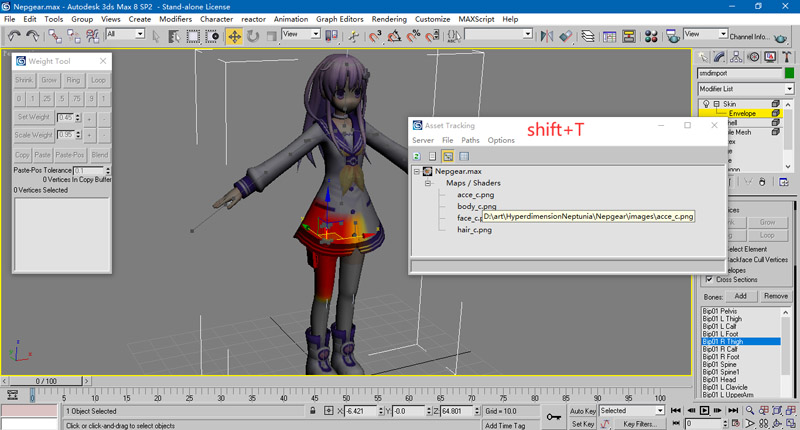Toggle the Auto Key button
Image resolution: width=800 pixels, height=430 pixels.
582,410
